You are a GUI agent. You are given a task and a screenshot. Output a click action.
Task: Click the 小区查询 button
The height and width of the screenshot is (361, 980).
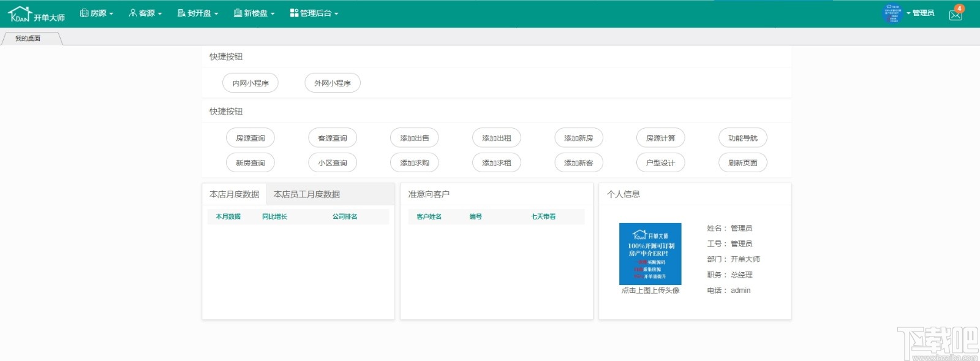click(333, 163)
